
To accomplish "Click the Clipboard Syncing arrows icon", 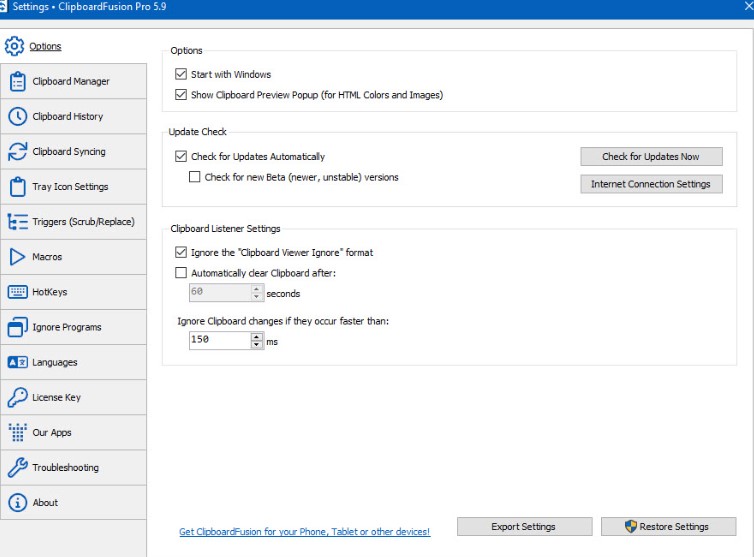I will pos(17,152).
